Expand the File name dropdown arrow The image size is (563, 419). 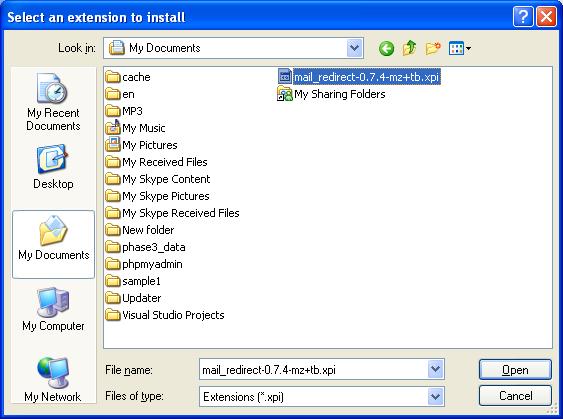click(436, 369)
